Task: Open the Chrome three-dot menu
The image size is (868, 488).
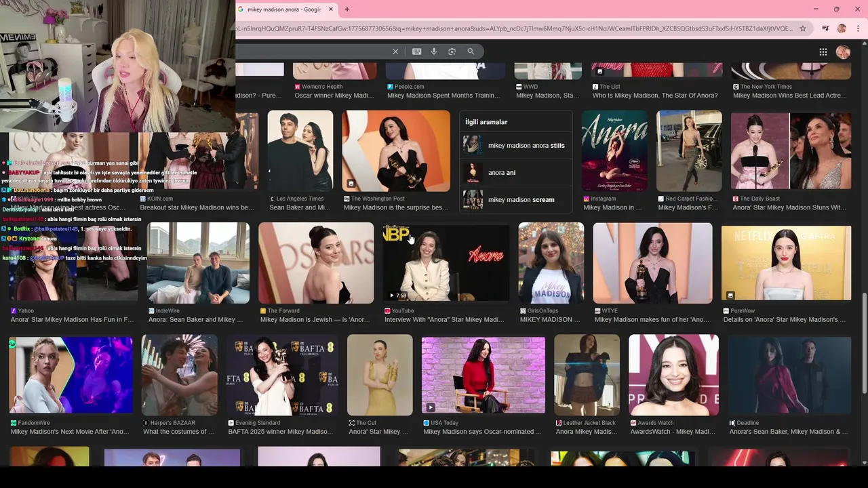Action: pyautogui.click(x=858, y=28)
